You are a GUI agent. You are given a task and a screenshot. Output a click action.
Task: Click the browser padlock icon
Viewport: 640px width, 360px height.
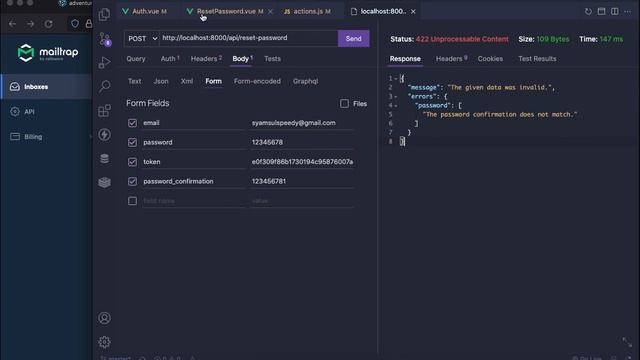[x=89, y=24]
